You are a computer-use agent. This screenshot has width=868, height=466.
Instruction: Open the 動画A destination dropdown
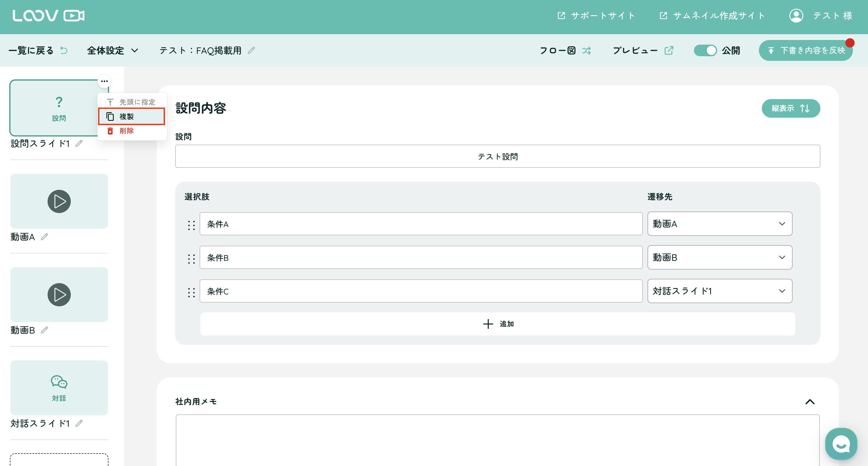[x=719, y=223]
